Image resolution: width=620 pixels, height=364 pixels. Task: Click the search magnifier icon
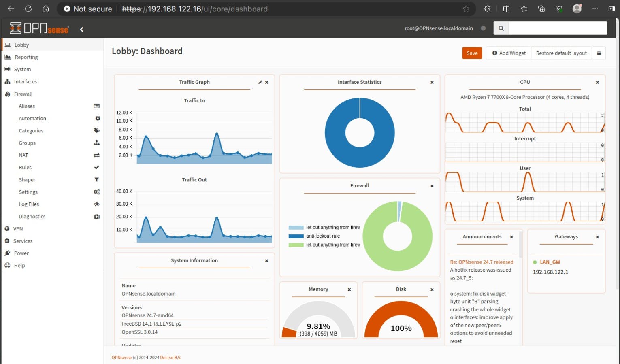(x=501, y=28)
